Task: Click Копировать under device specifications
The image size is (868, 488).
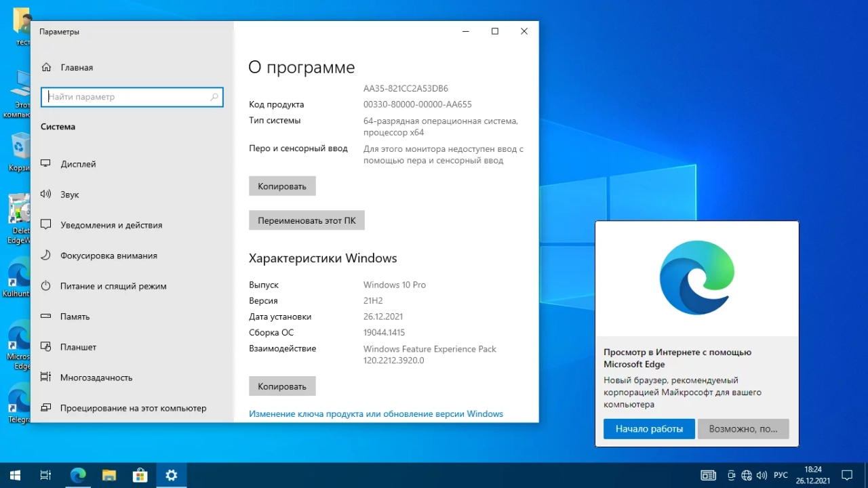Action: 282,186
